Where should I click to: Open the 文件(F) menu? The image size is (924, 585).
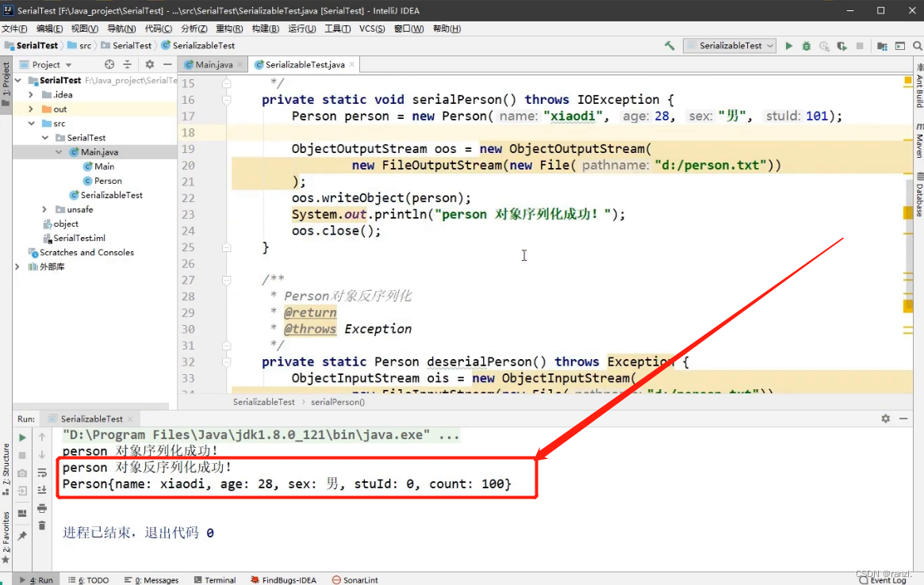(x=14, y=29)
